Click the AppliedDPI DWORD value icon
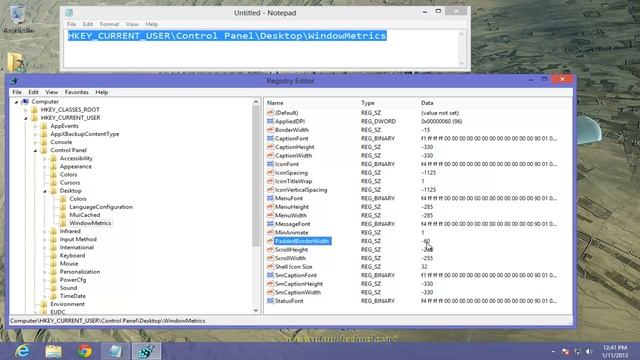 click(270, 121)
